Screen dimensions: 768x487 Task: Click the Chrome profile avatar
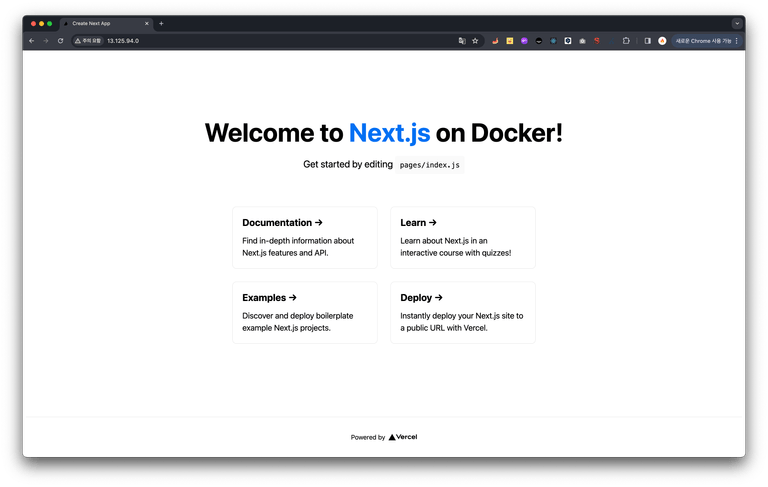coord(662,41)
